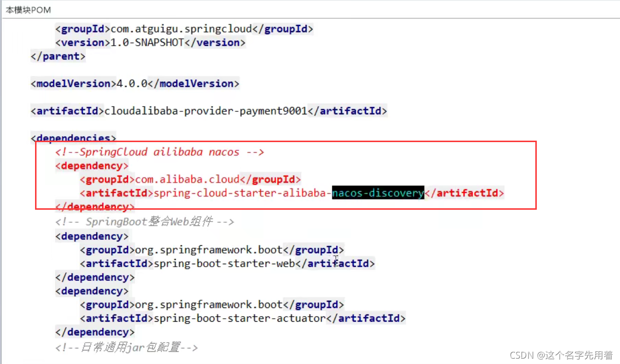
Task: Click the opening dependencies tag
Action: [x=73, y=138]
